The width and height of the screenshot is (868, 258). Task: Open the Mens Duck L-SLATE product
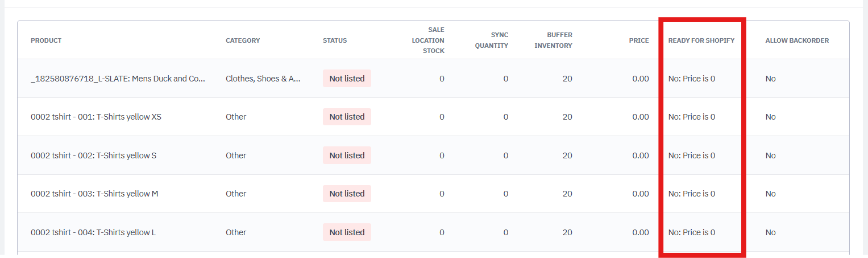click(x=118, y=79)
